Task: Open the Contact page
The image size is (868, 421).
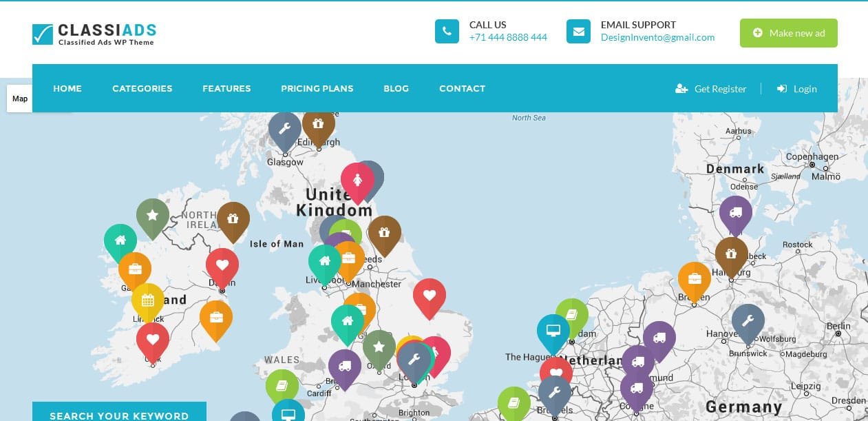Action: click(462, 88)
